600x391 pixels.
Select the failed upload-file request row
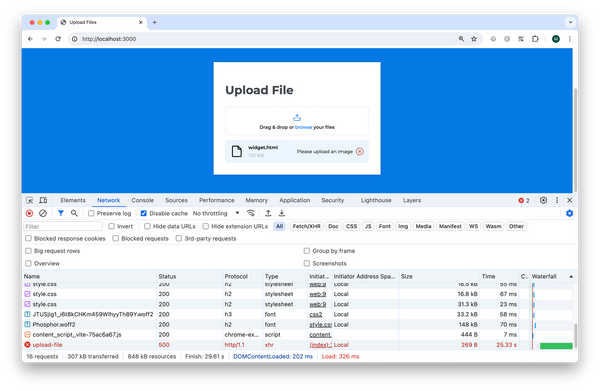[x=298, y=345]
